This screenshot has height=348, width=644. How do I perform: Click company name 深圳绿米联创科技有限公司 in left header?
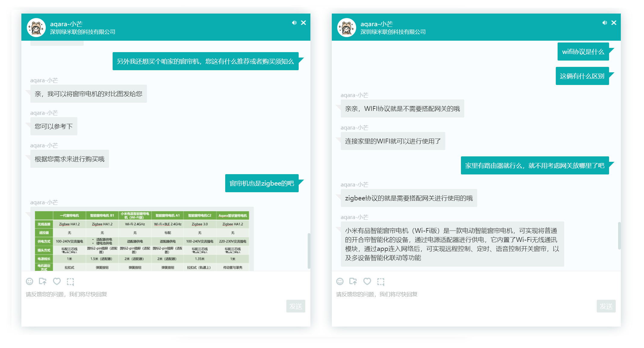coord(82,32)
